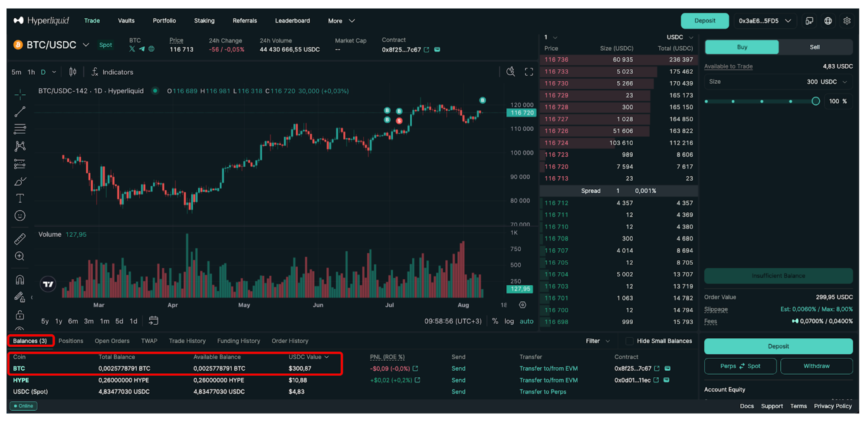
Task: Click the Withdraw button
Action: [816, 366]
